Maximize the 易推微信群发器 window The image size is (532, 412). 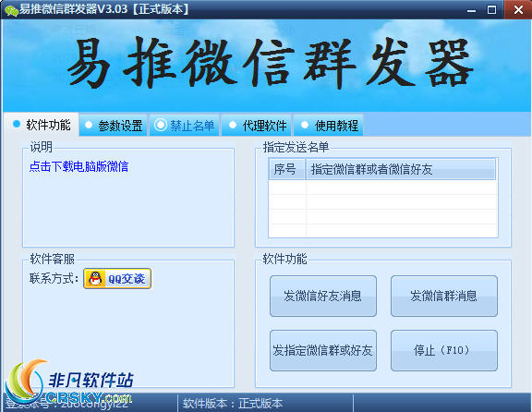click(x=491, y=10)
